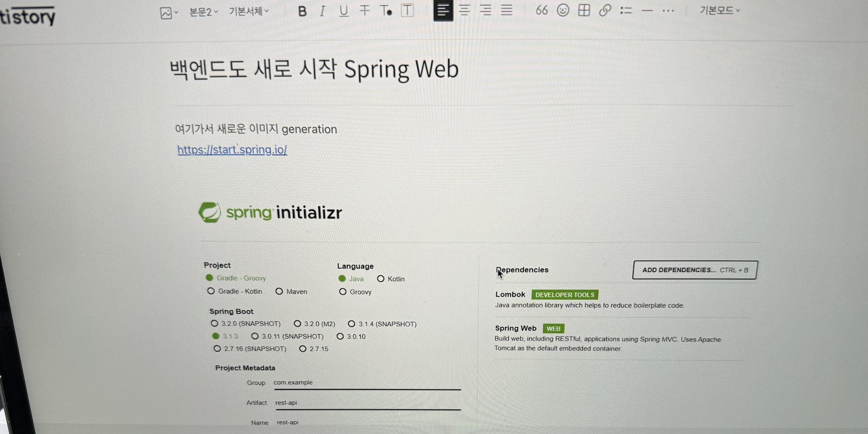Click the tistory logo
Image resolution: width=868 pixels, height=434 pixels.
tap(28, 16)
